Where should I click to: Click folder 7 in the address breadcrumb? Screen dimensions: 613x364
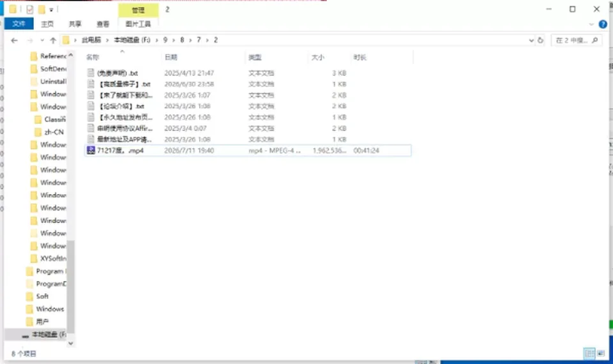pos(199,40)
